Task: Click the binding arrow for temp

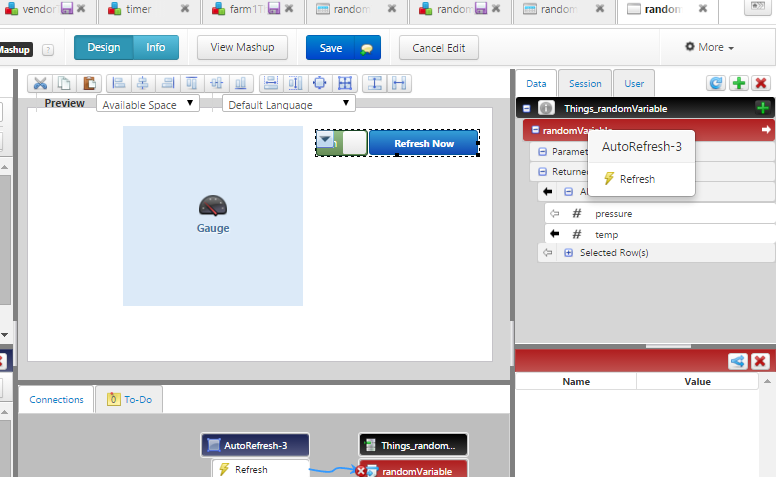Action: pyautogui.click(x=555, y=234)
